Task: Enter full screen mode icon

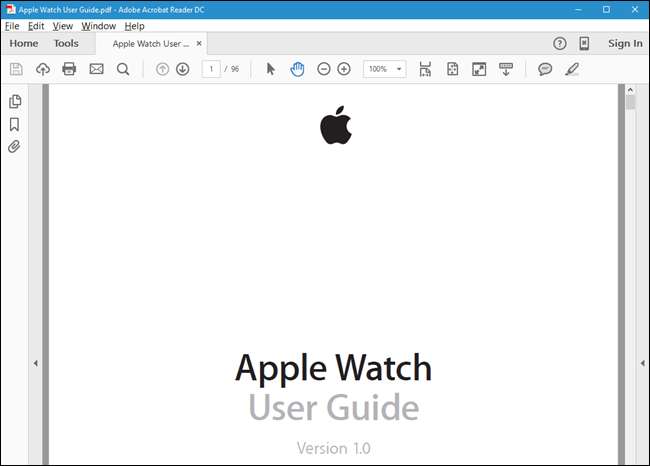Action: click(479, 69)
